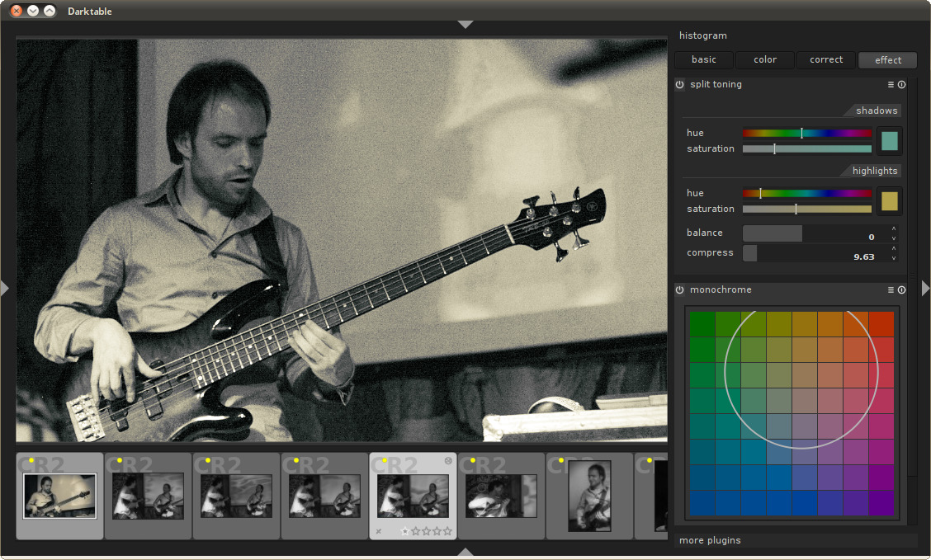Decrease compress with its down arrow
Screen dimensions: 931x560
point(894,258)
